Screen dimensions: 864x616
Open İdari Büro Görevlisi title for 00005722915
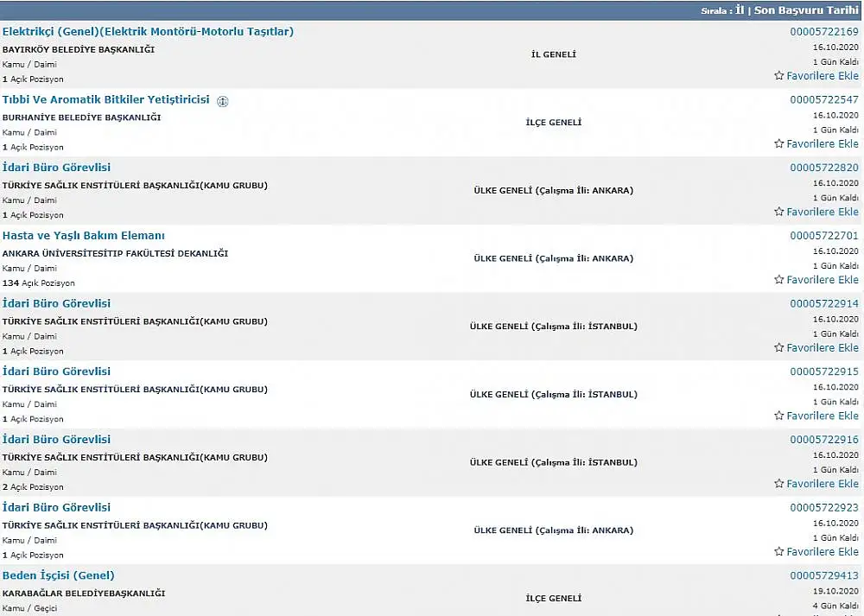point(56,372)
